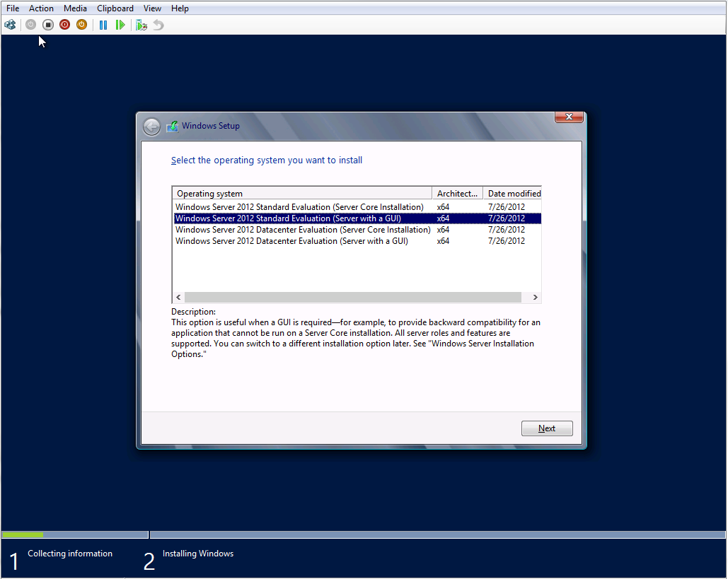This screenshot has height=579, width=728.
Task: Select Datacenter Evaluation (Server with a GUI)
Action: (x=291, y=241)
